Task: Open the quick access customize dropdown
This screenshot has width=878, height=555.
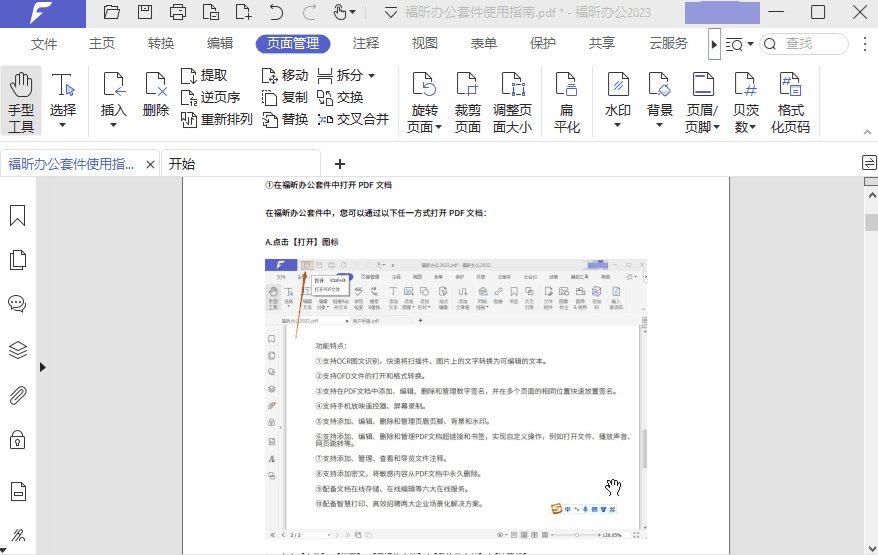Action: tap(391, 12)
